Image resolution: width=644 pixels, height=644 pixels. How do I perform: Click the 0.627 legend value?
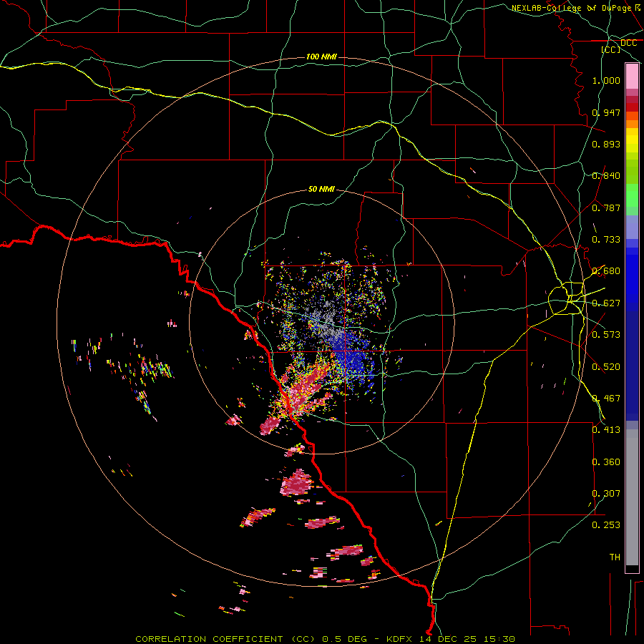(x=606, y=303)
